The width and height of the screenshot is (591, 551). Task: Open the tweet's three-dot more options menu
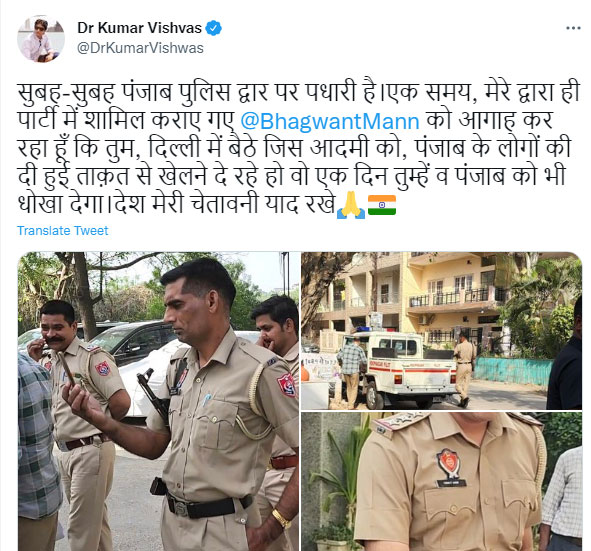[x=573, y=28]
